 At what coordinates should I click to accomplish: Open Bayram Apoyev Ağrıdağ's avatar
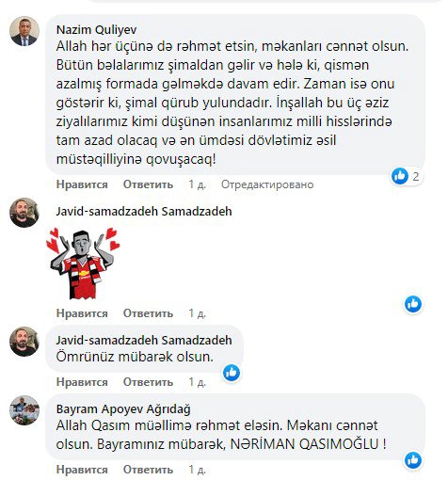click(x=24, y=410)
